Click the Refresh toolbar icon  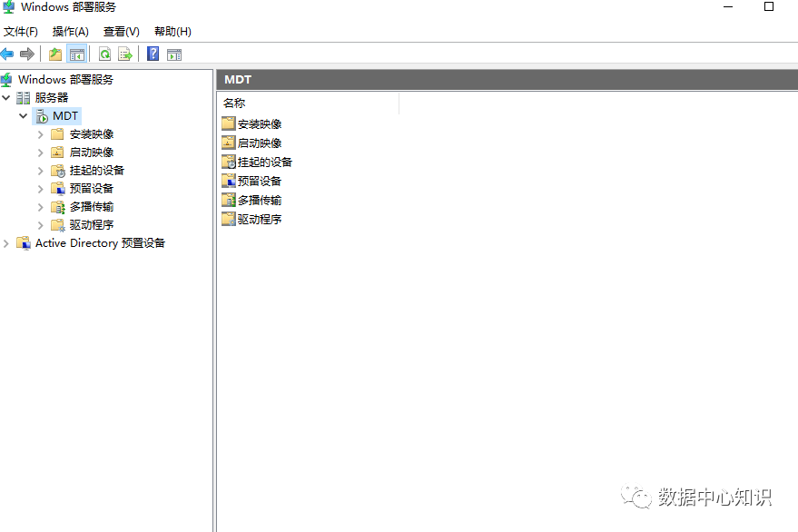click(104, 54)
